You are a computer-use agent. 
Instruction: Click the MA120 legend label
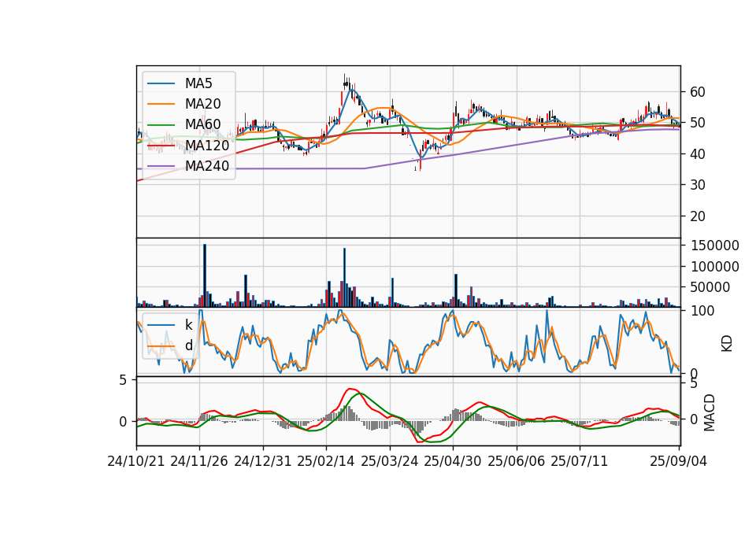tap(207, 146)
